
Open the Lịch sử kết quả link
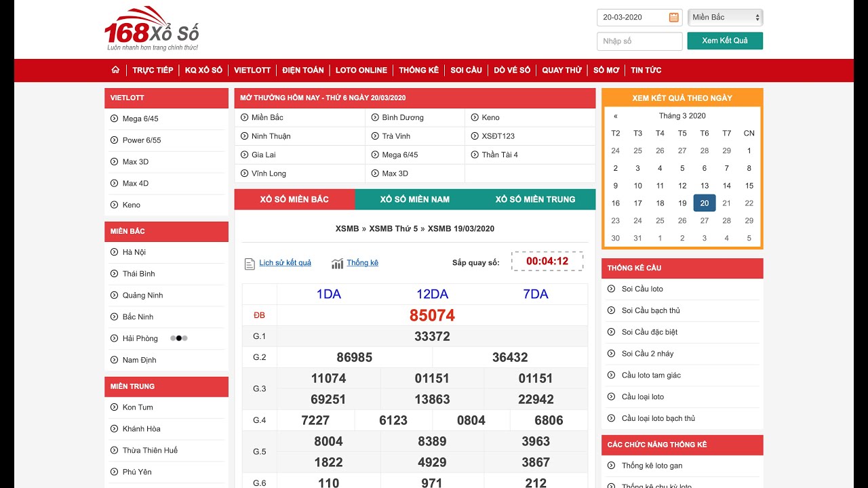point(285,263)
